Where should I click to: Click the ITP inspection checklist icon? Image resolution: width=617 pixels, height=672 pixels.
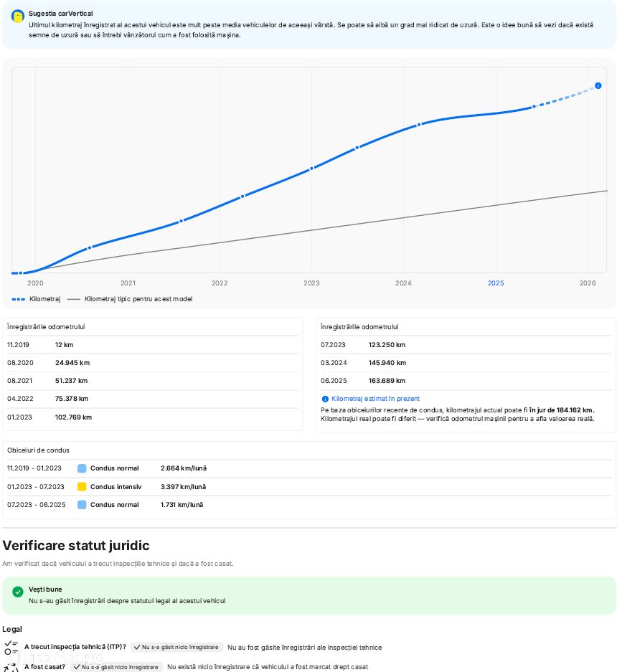click(11, 648)
